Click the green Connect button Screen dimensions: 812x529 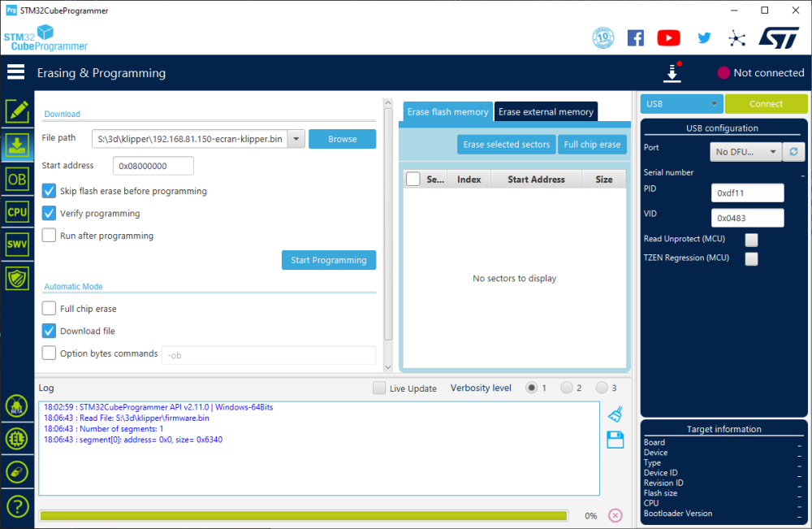coord(766,104)
